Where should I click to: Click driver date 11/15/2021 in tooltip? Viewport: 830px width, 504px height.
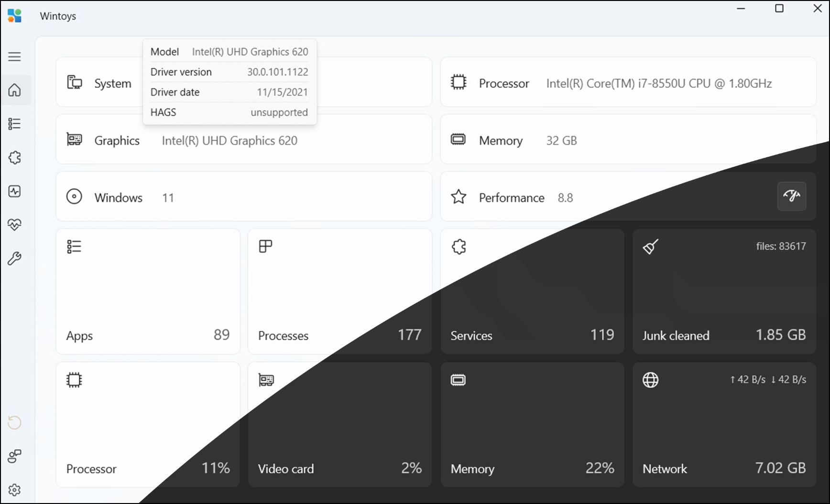coord(282,92)
